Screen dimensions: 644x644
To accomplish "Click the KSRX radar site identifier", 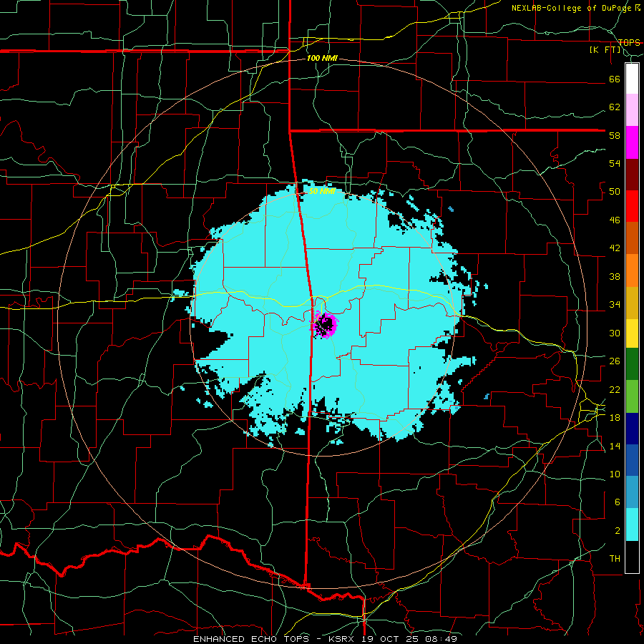I will point(343,639).
